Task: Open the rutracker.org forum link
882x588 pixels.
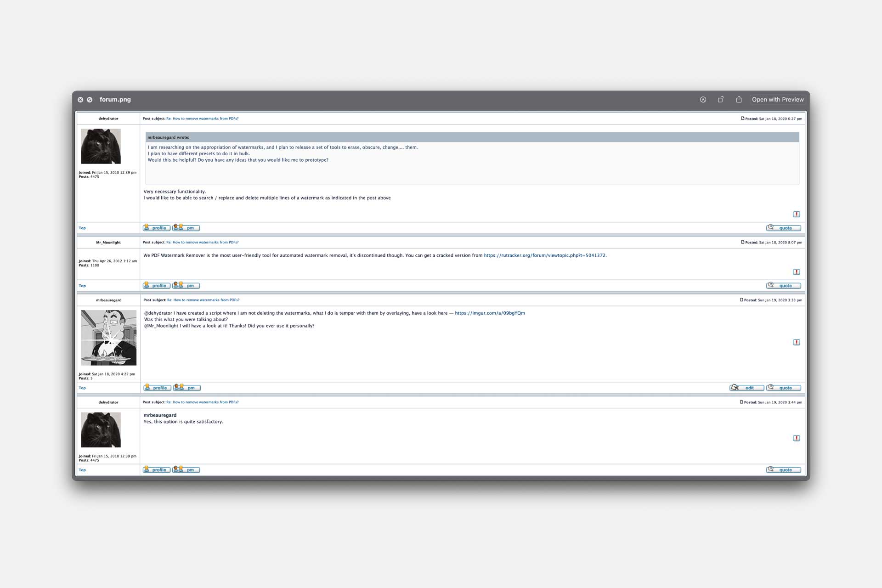Action: pyautogui.click(x=544, y=255)
